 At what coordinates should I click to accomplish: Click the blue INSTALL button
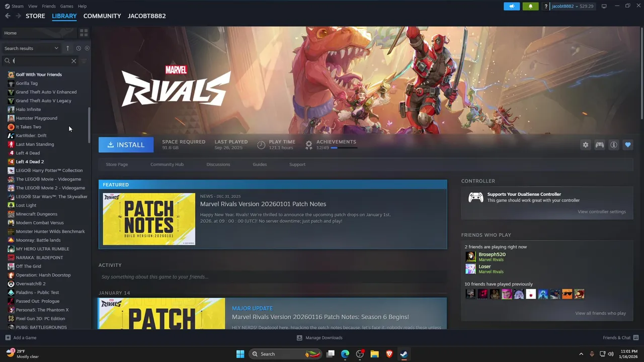click(126, 145)
